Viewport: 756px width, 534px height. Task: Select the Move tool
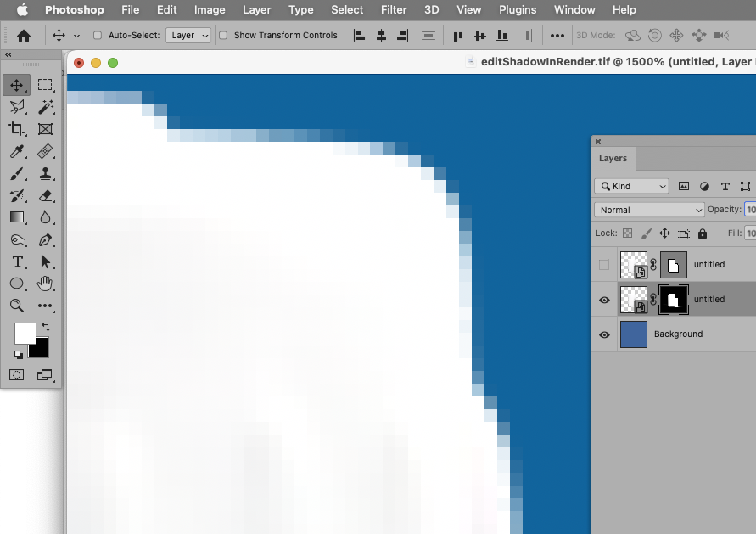pos(17,84)
